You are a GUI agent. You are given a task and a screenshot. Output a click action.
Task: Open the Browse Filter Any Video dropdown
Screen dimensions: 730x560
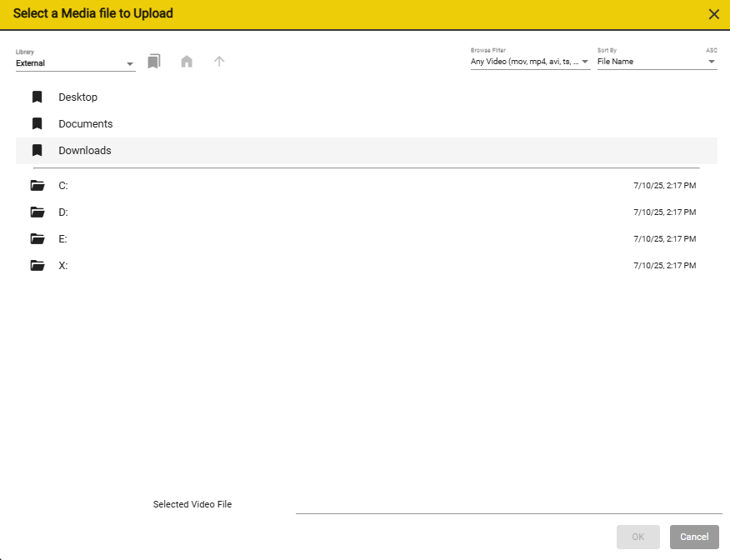[530, 62]
